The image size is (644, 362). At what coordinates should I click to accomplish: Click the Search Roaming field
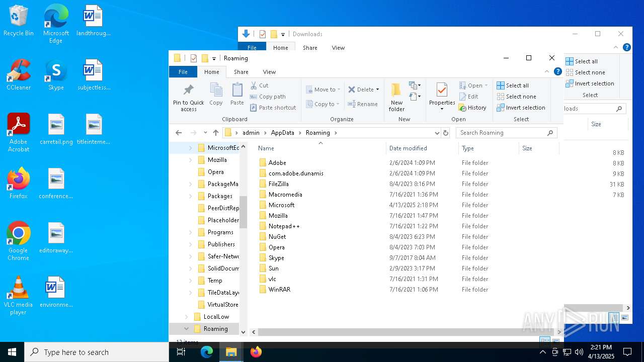pyautogui.click(x=506, y=133)
